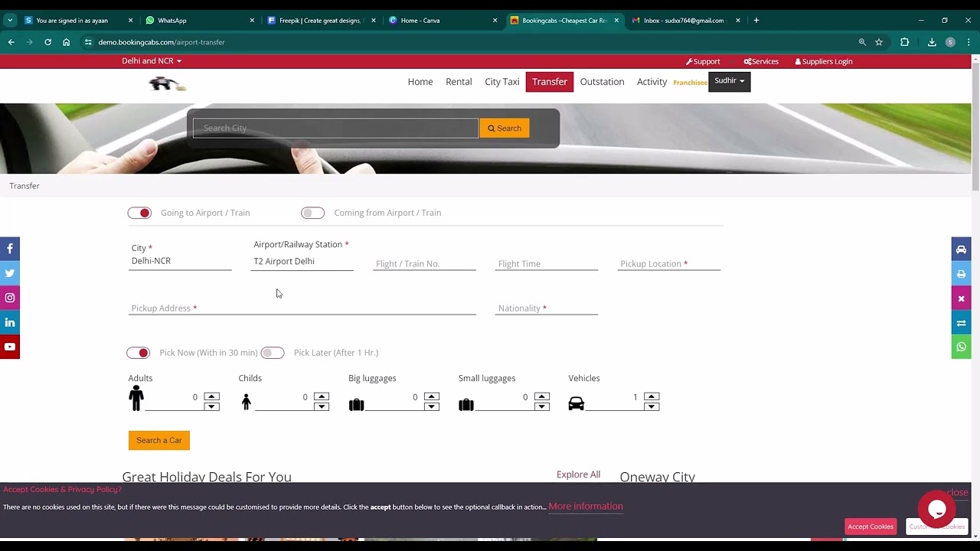Increase Vehicles count
Image resolution: width=980 pixels, height=551 pixels.
click(x=652, y=396)
